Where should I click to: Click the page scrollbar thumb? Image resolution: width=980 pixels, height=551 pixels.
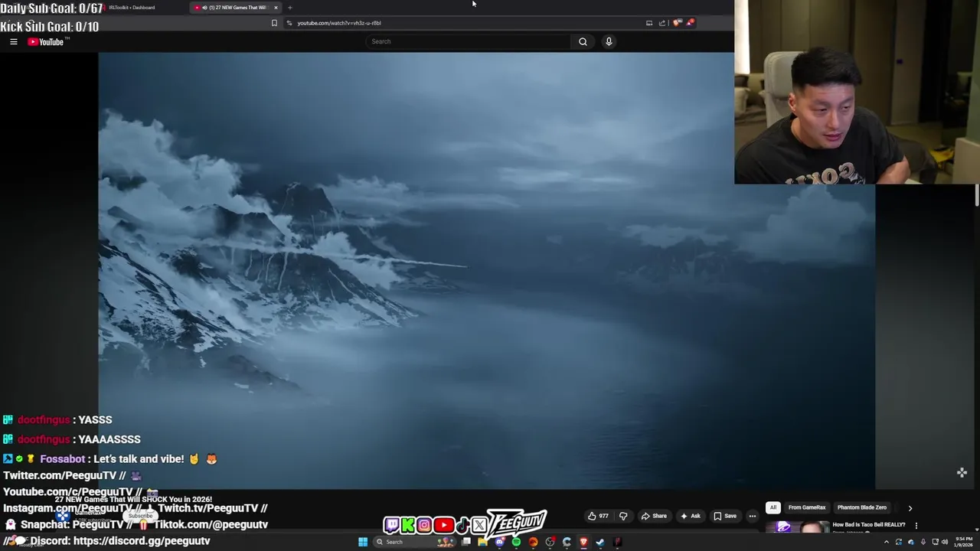tap(976, 195)
